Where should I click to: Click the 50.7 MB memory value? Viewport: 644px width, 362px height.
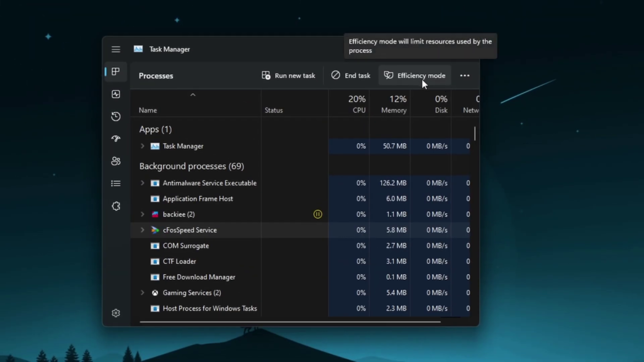tap(395, 146)
